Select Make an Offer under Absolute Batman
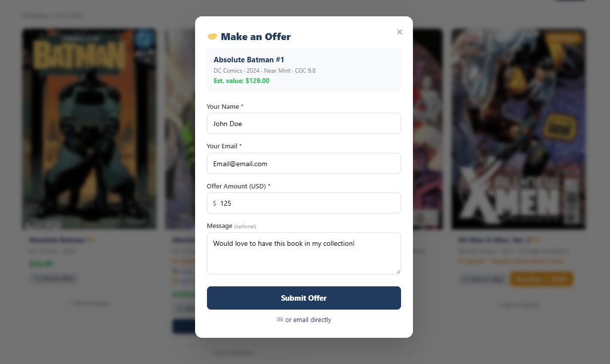 point(54,278)
